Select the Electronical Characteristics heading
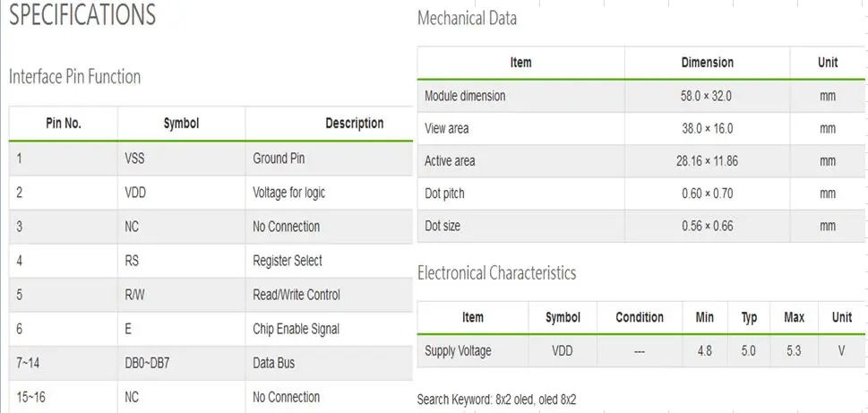 [496, 273]
